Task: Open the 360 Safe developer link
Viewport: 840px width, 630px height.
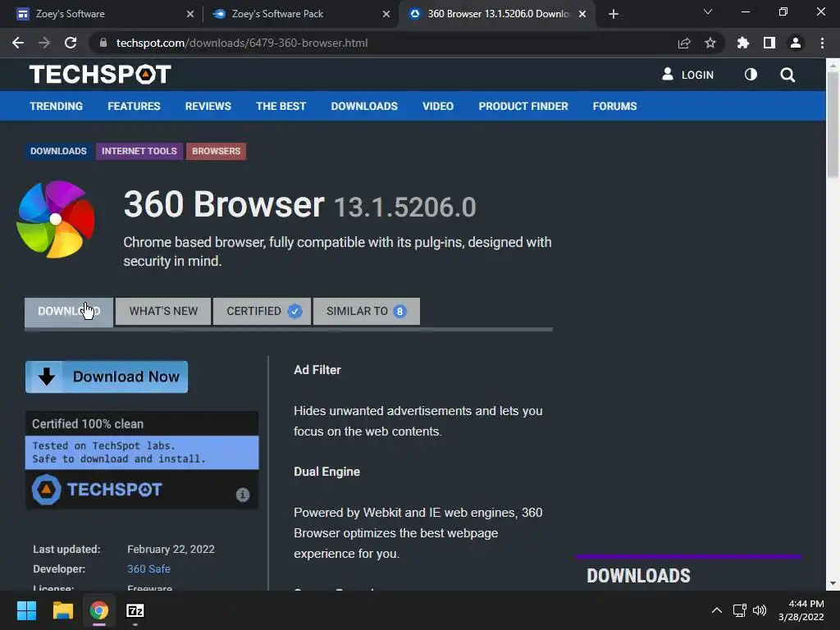Action: (x=148, y=569)
